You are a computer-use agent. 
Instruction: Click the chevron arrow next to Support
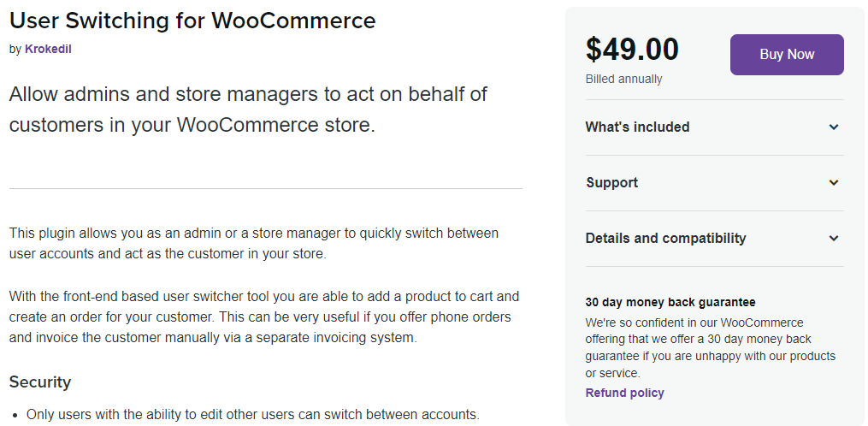[x=834, y=183]
